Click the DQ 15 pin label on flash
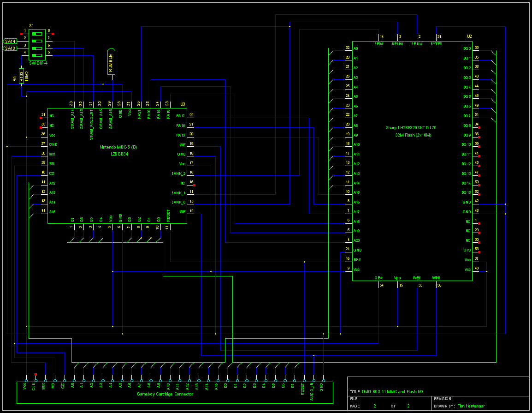 pos(466,193)
